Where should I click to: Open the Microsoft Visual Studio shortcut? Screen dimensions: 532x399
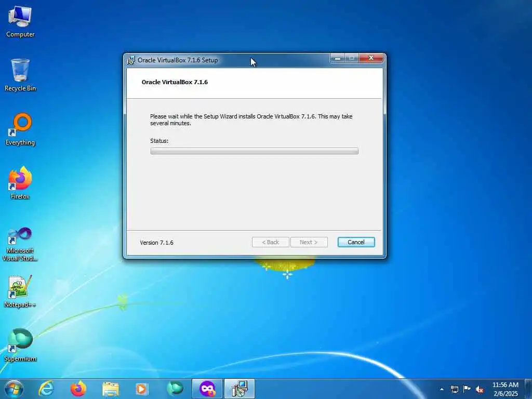pyautogui.click(x=20, y=244)
